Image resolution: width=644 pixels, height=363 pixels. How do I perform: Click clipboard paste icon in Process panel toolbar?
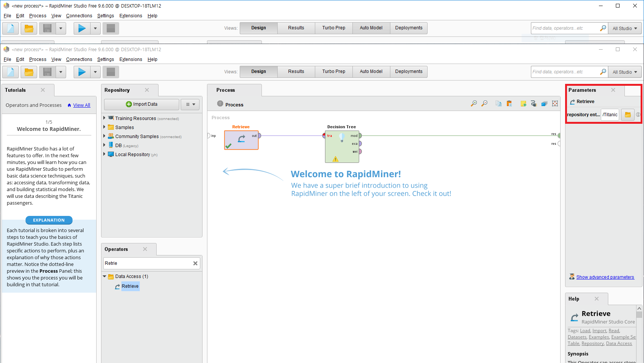click(509, 103)
